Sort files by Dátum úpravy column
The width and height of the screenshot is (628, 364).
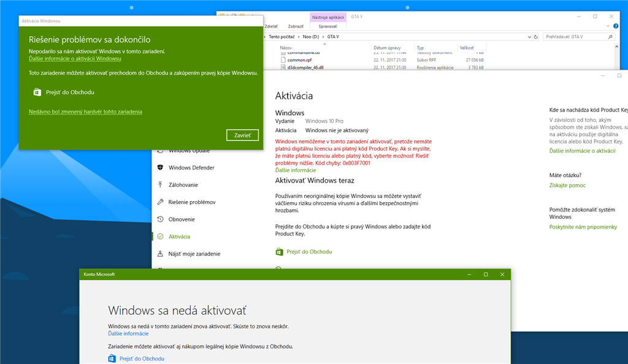pos(387,48)
